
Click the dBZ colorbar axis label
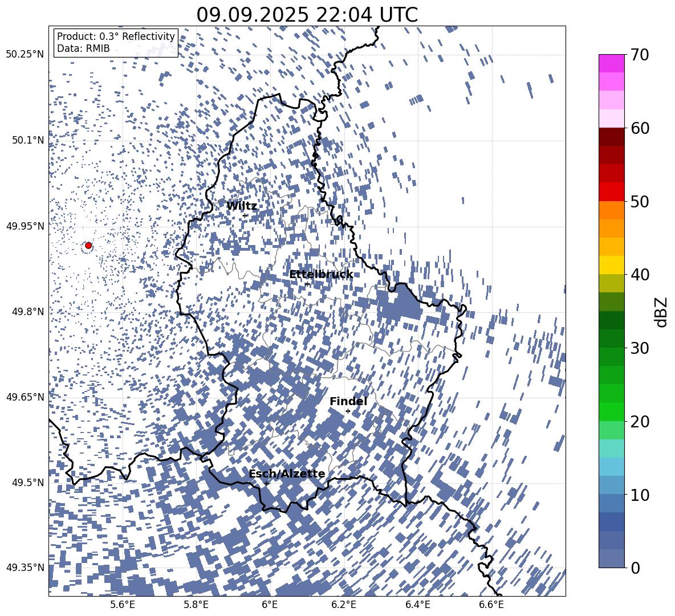click(662, 312)
